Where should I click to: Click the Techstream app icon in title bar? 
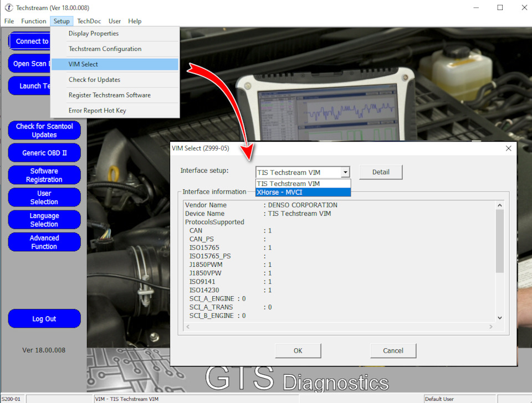tap(8, 7)
